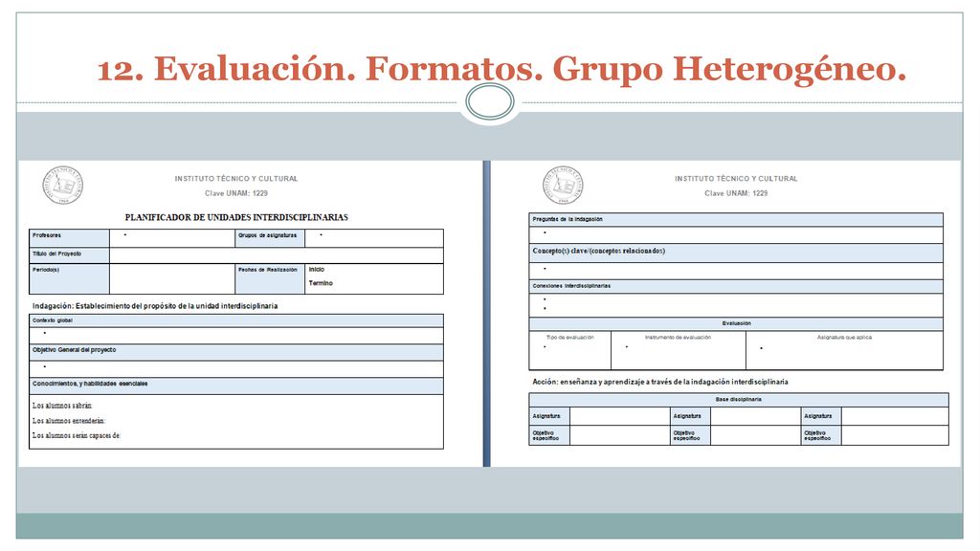Click the "Los alumnos entenderán" line
The image size is (980, 551).
(69, 421)
